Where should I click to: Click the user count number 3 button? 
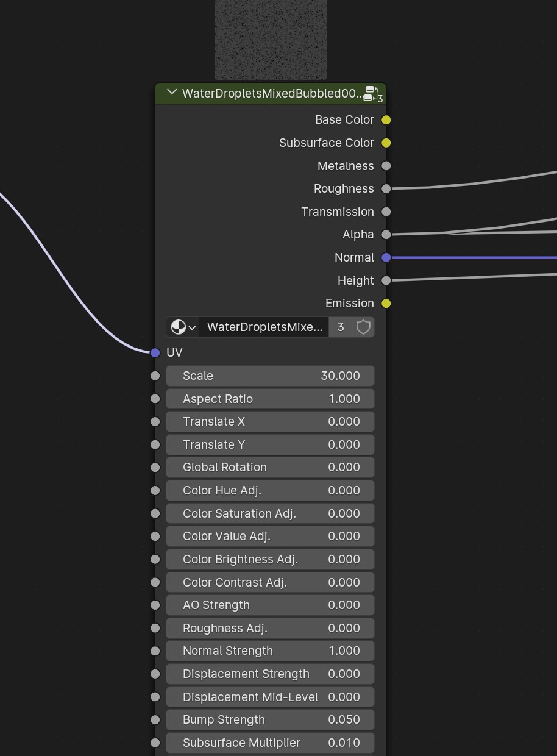click(341, 327)
